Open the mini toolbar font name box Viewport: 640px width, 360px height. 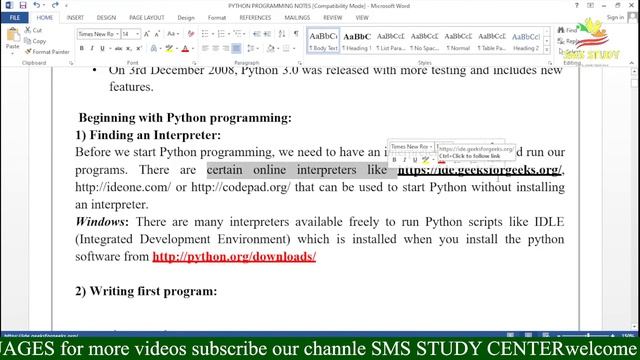point(411,146)
